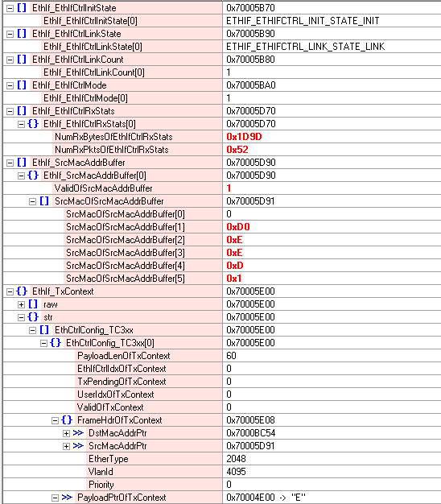The image size is (441, 504).
Task: Expand the SrcMacAddrPtr pointer node
Action: [67, 446]
